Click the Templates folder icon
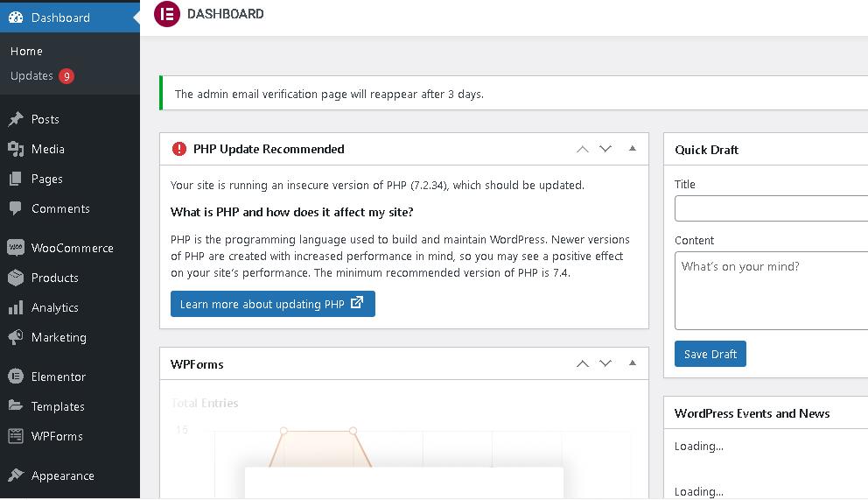The height and width of the screenshot is (500, 868). pos(16,406)
